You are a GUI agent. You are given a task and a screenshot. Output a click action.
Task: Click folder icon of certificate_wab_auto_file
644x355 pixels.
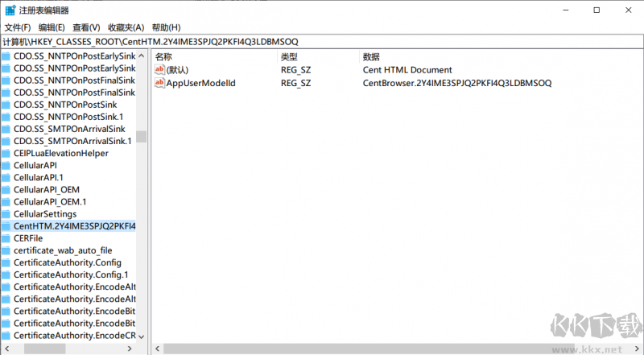point(6,250)
